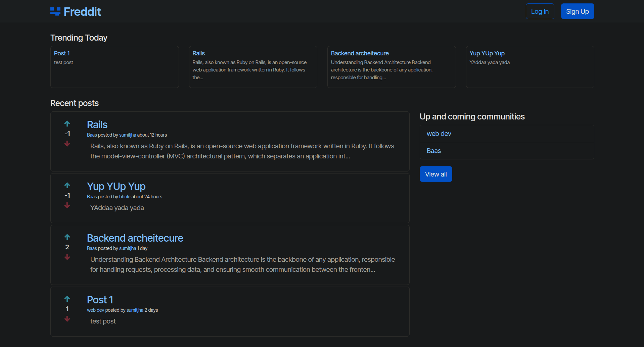Click View all communities button
The image size is (644, 347).
[x=435, y=174]
